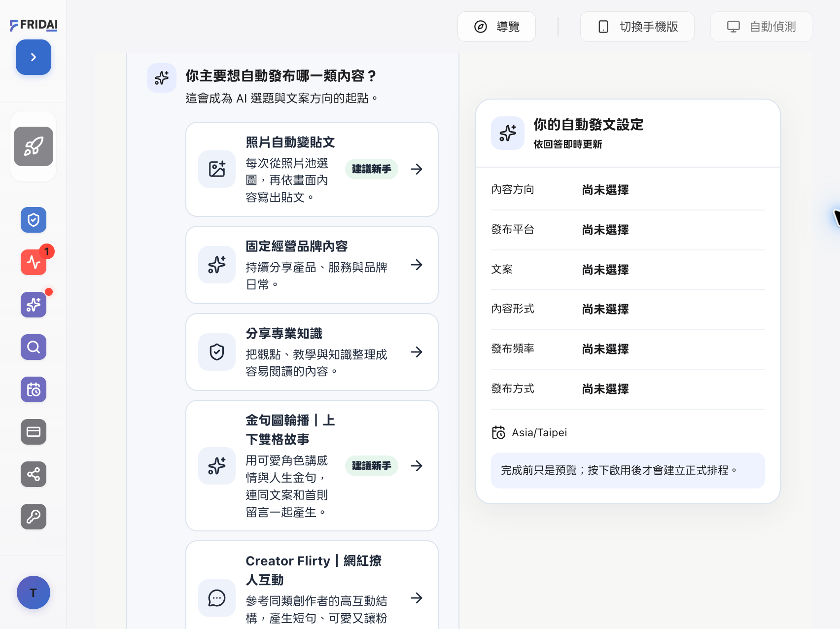Screen dimensions: 840x629
Task: Open the purple sparkles sidebar icon
Action: (34, 305)
